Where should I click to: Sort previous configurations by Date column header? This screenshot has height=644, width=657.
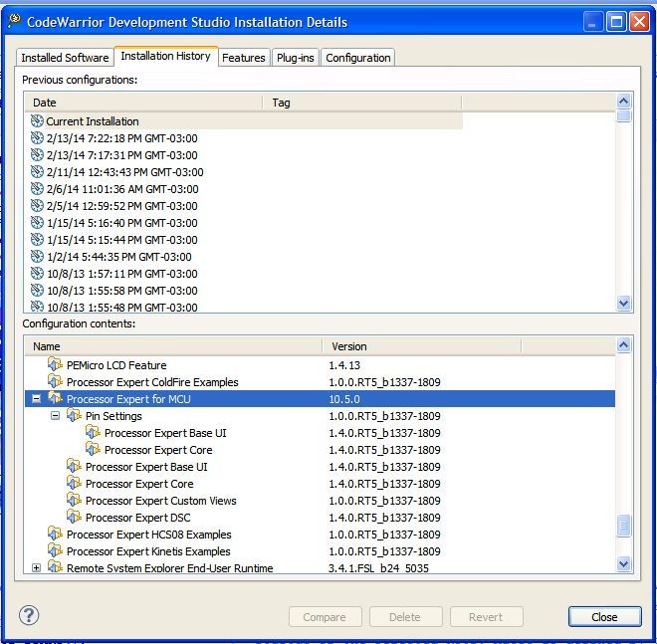143,103
